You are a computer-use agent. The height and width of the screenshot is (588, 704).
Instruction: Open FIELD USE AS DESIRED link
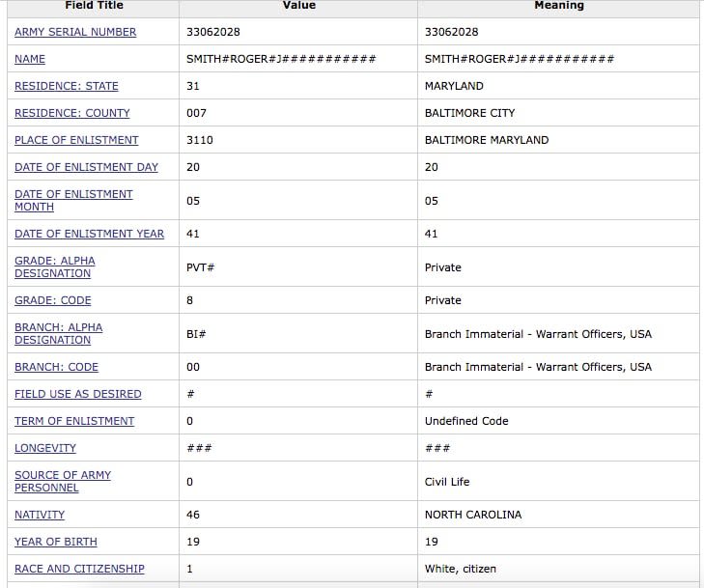click(x=77, y=394)
